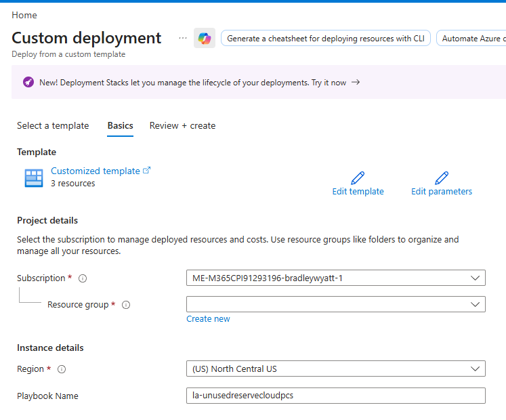Click the Playbook Name label
The height and width of the screenshot is (420, 506).
pyautogui.click(x=48, y=396)
